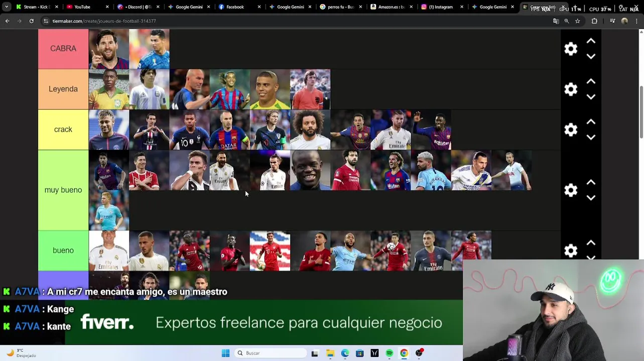This screenshot has height=361, width=644.
Task: Move the crack tier row down
Action: coord(591,137)
